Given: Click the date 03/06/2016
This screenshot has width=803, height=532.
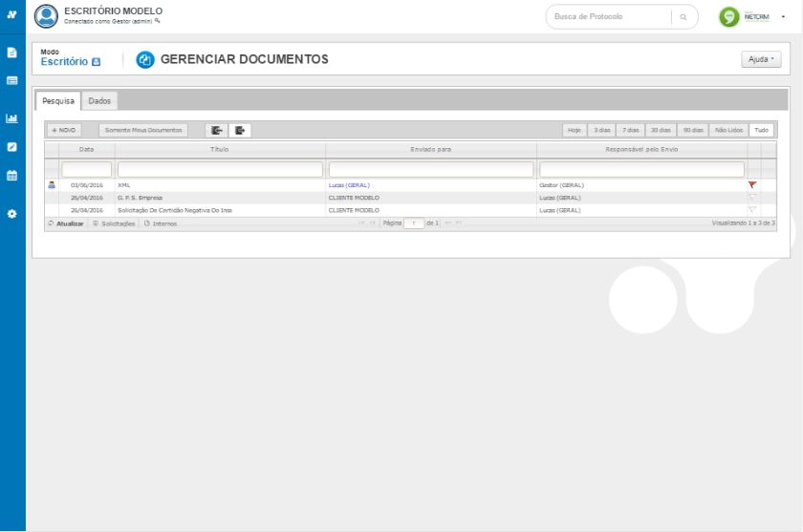Looking at the screenshot, I should pyautogui.click(x=87, y=185).
